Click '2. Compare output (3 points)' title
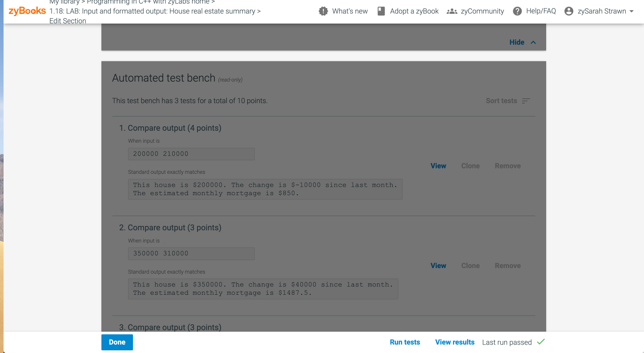Viewport: 644px width, 353px height. click(x=170, y=228)
